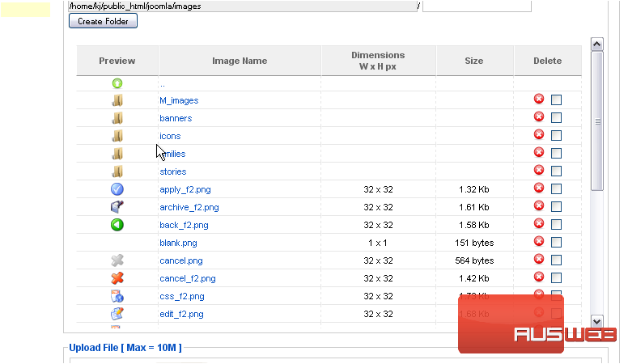Open the icons folder link
Image resolution: width=628 pixels, height=364 pixels.
[x=170, y=136]
